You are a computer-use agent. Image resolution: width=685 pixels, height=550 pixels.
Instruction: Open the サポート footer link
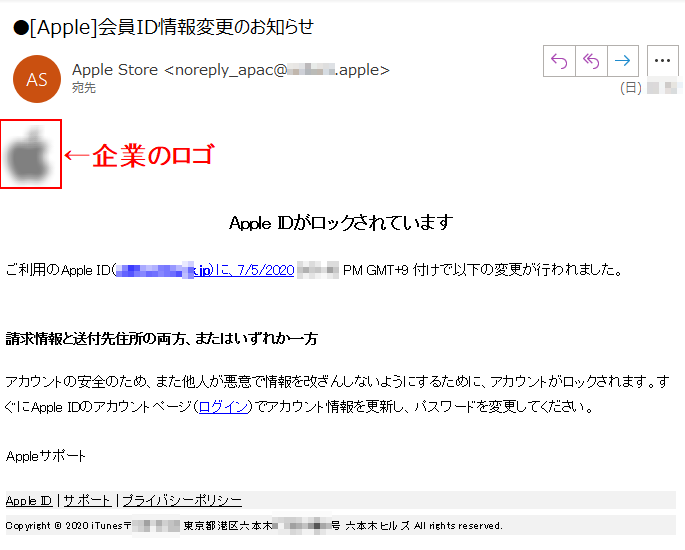tap(87, 501)
